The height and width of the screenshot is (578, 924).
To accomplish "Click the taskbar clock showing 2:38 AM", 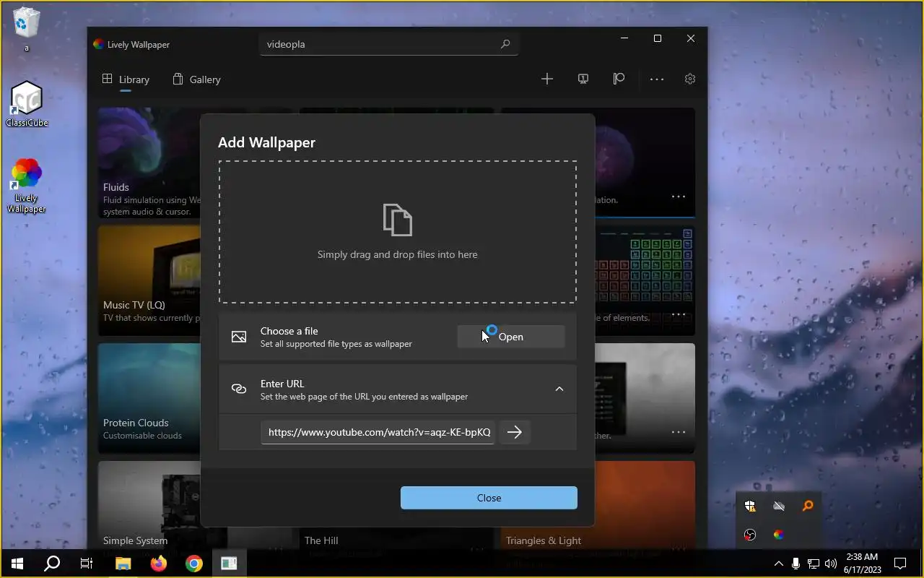I will [862, 564].
